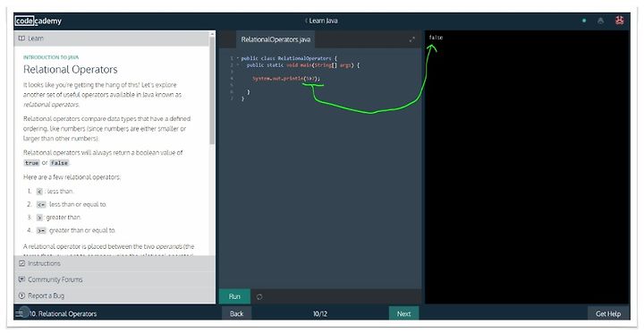Go back to Learn Java course

[321, 21]
